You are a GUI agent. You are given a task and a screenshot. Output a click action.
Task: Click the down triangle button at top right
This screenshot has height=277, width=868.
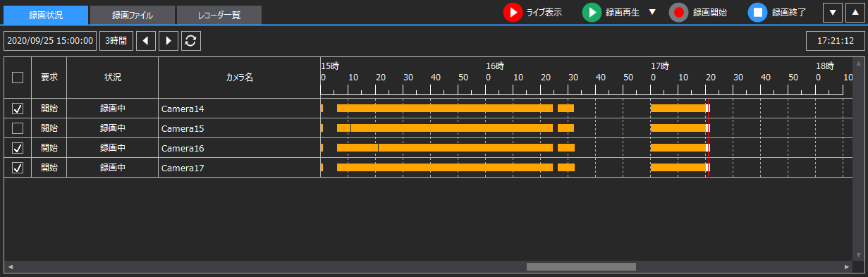[x=833, y=13]
